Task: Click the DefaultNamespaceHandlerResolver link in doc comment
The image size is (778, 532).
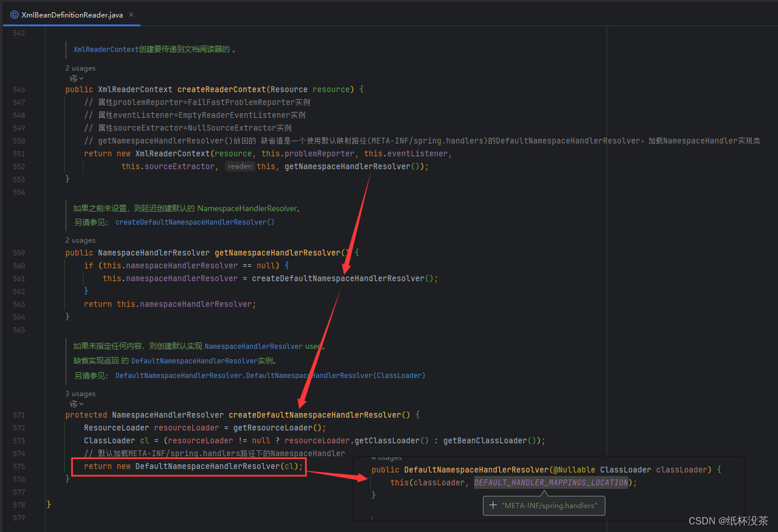Action: [x=194, y=361]
